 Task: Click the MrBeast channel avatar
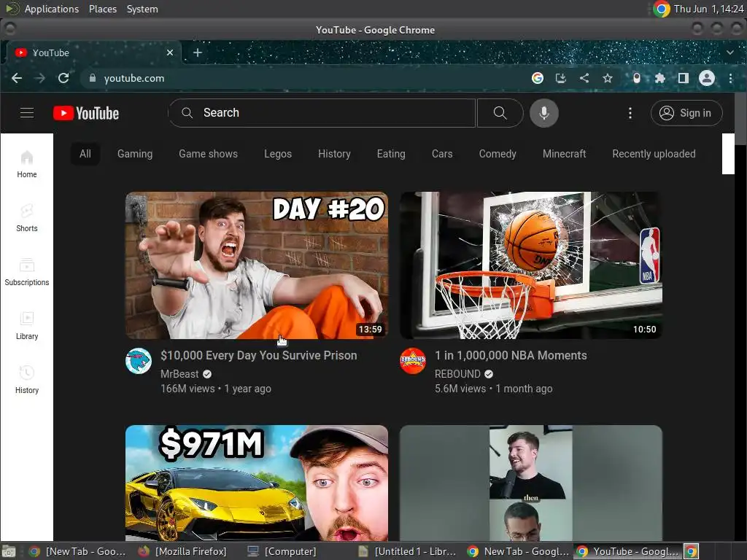point(139,361)
